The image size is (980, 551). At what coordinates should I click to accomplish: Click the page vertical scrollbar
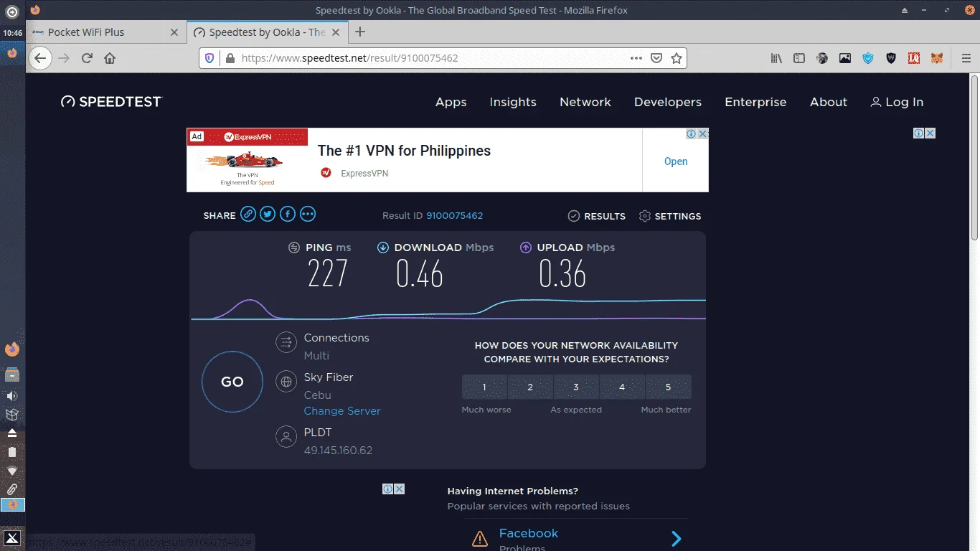tap(975, 158)
